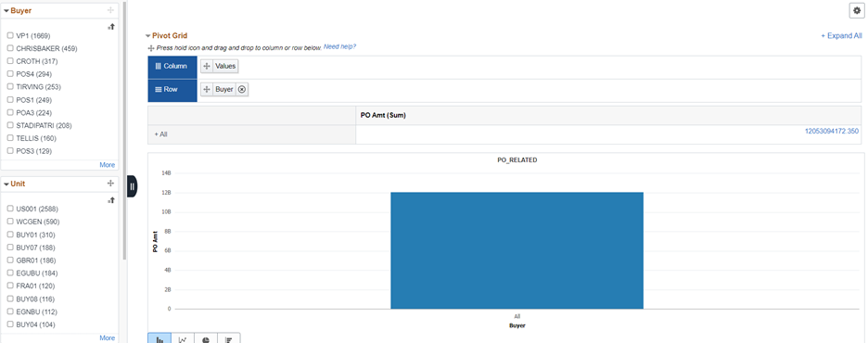Collapse the Buyer facet section
The width and height of the screenshot is (868, 343).
click(6, 10)
